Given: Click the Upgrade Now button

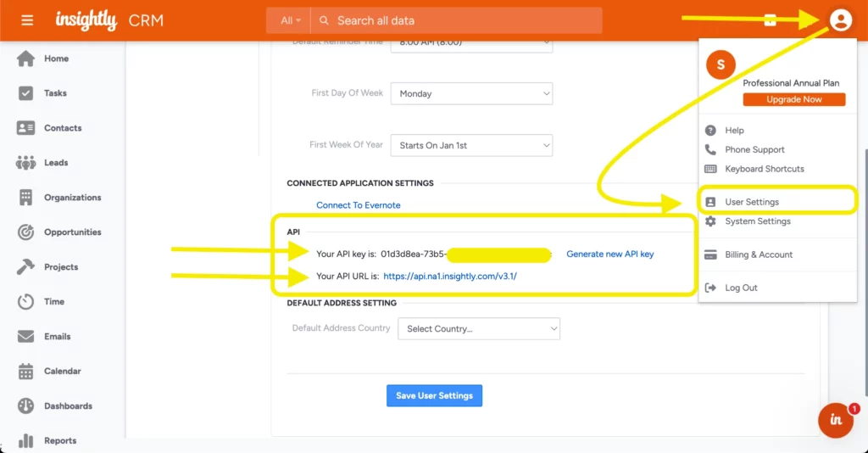Looking at the screenshot, I should pos(793,99).
